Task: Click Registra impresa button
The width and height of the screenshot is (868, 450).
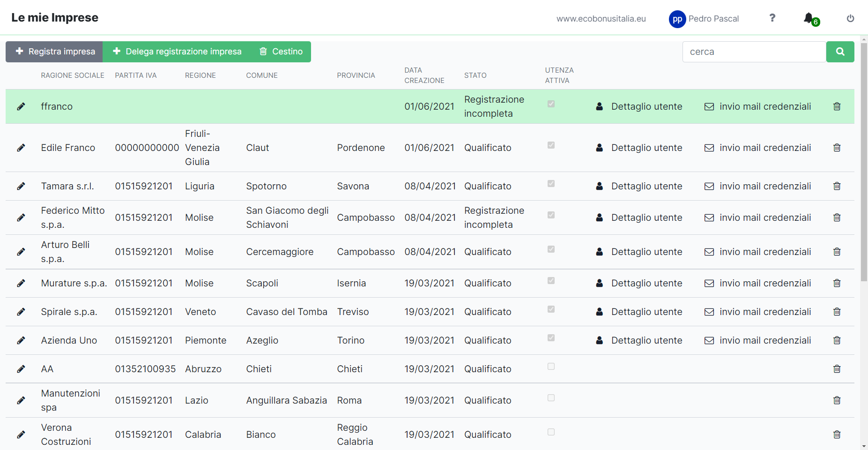Action: tap(54, 52)
